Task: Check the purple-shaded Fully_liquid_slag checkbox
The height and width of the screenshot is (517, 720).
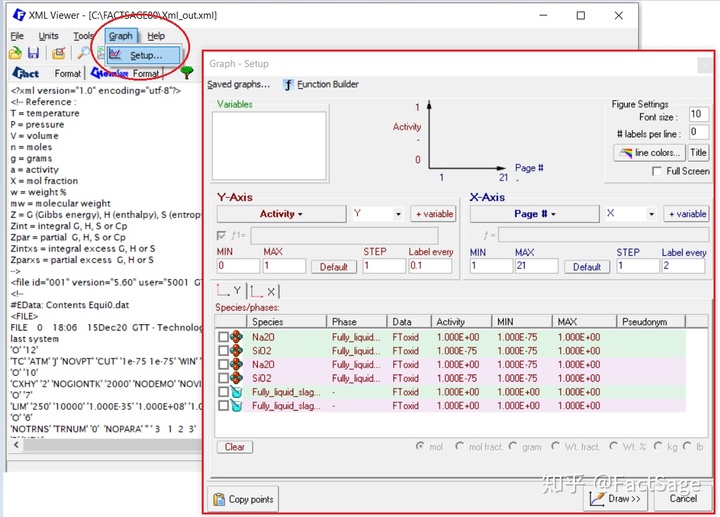Action: pos(223,406)
